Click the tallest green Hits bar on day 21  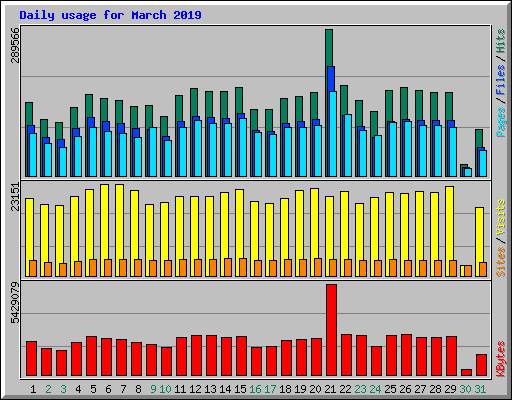click(329, 48)
